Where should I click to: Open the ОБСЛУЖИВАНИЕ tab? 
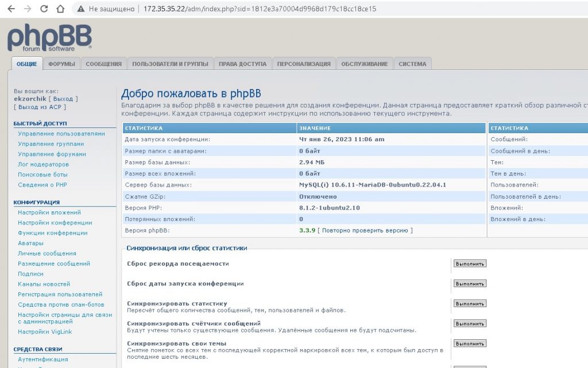[364, 64]
